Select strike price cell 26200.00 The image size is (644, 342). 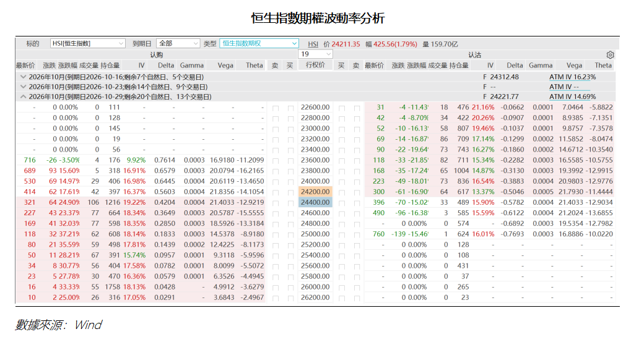[x=315, y=297]
